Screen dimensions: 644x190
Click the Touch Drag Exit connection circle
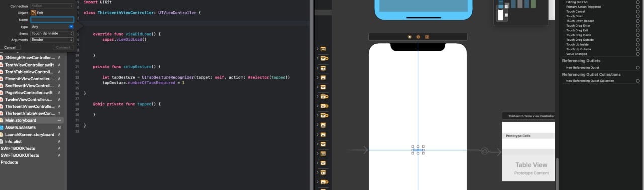tap(638, 30)
